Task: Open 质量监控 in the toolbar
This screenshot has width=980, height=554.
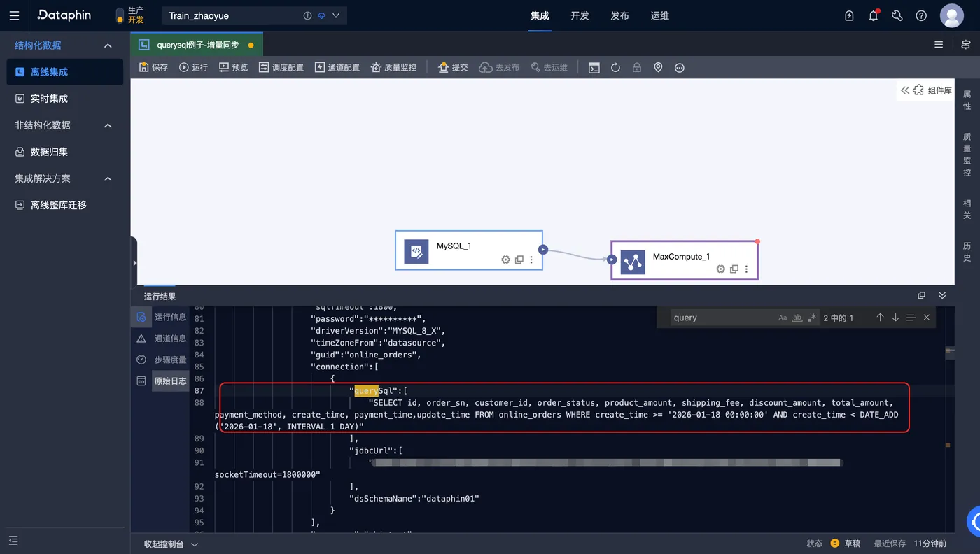Action: coord(393,68)
